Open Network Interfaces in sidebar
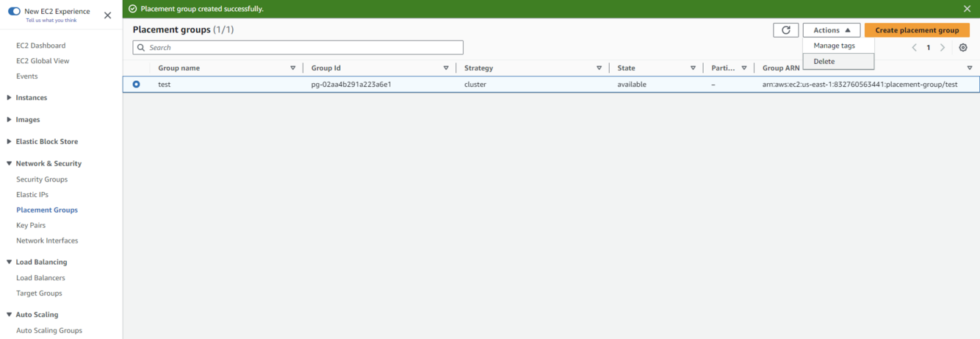 click(47, 241)
